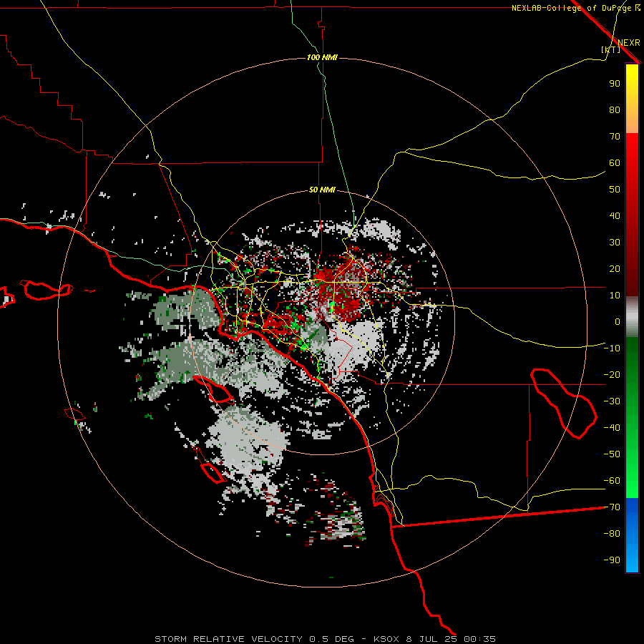
Task: Click the 50 value on the velocity scale
Action: click(x=615, y=190)
